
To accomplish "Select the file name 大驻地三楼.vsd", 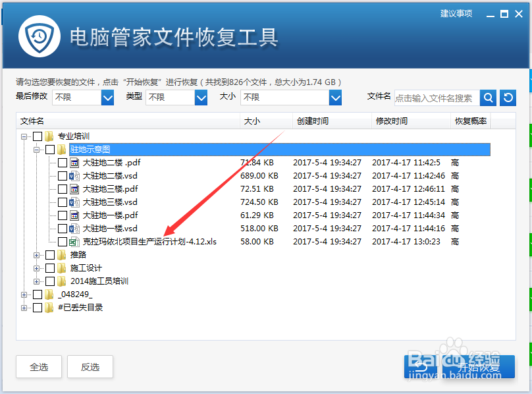I will pyautogui.click(x=110, y=202).
